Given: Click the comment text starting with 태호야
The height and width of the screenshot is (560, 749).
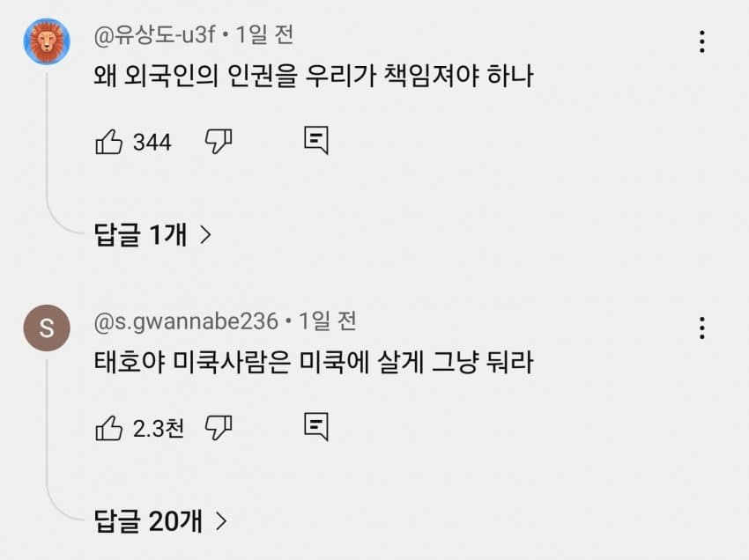Looking at the screenshot, I should tap(314, 363).
